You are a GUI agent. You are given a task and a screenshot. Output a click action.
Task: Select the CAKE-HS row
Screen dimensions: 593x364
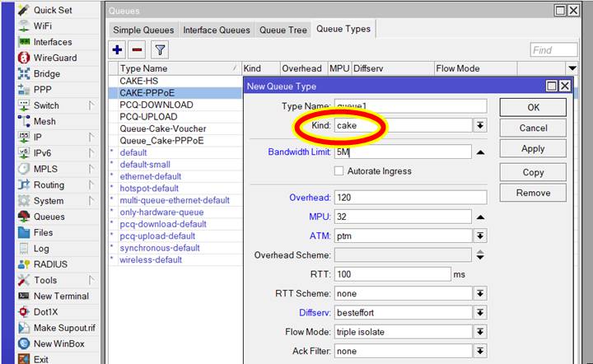point(175,81)
